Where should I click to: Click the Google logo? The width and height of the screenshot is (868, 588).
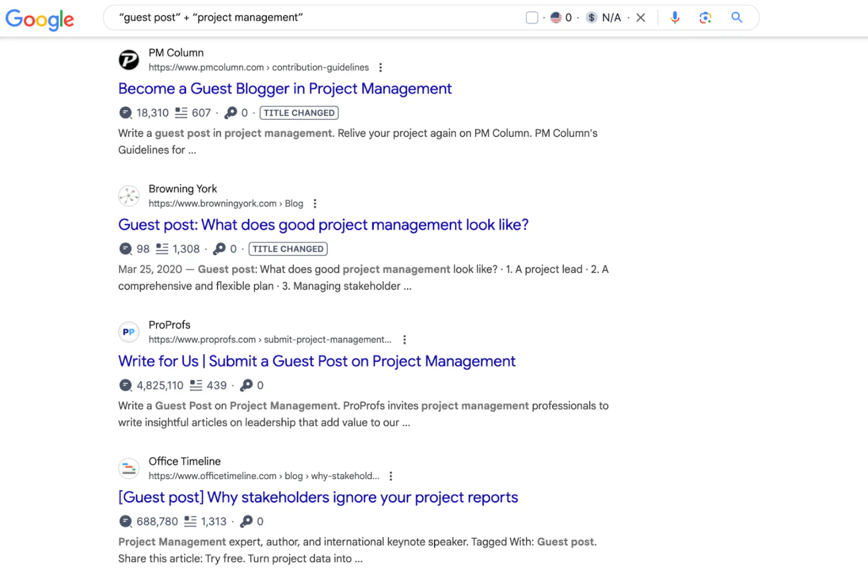coord(40,19)
